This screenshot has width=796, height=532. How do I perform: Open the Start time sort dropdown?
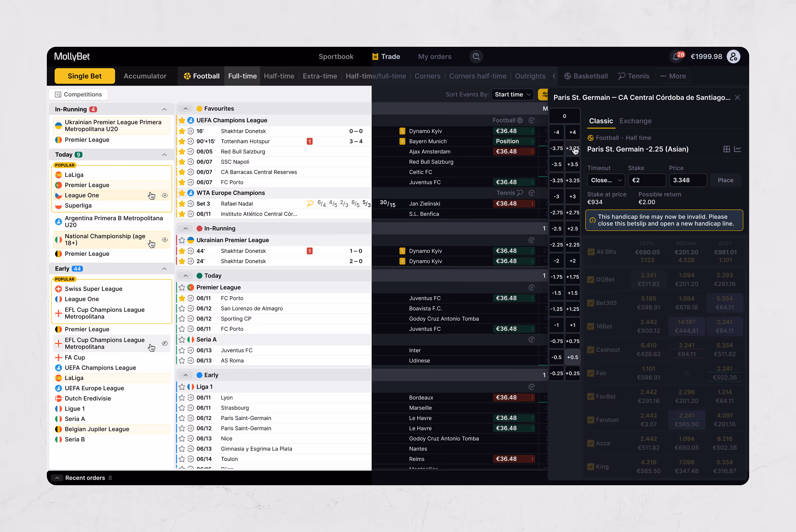pyautogui.click(x=512, y=95)
